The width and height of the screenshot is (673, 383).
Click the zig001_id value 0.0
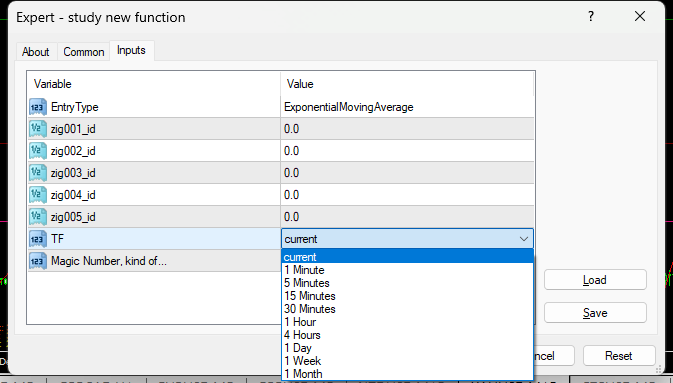(407, 129)
